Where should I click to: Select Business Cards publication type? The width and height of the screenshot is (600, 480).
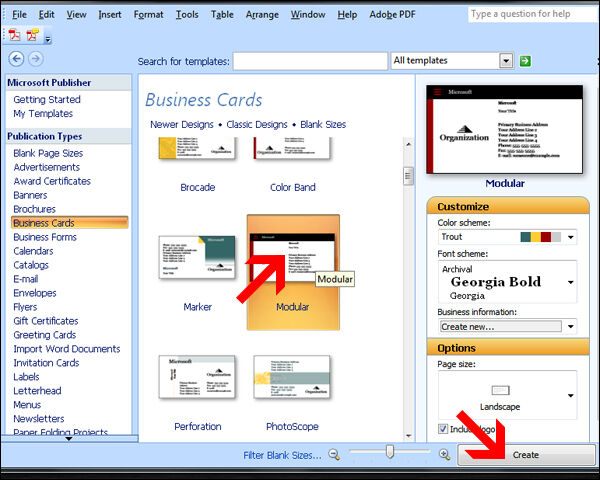point(70,223)
